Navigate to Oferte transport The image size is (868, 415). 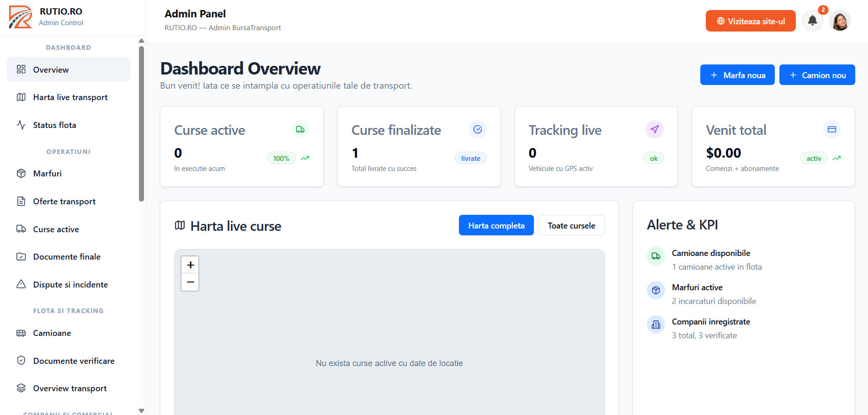click(69, 202)
